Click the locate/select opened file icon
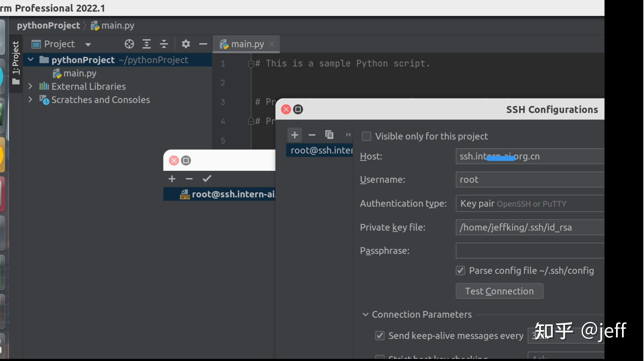The image size is (644, 361). click(x=129, y=44)
